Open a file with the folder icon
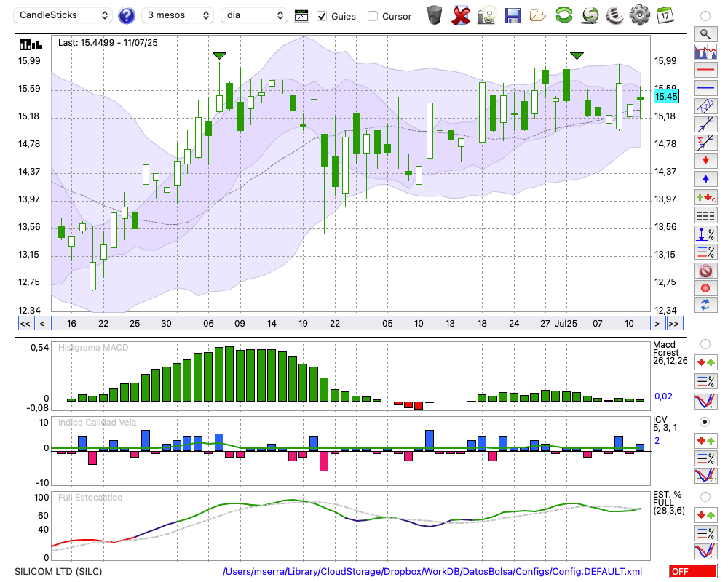The image size is (728, 582). pos(538,16)
